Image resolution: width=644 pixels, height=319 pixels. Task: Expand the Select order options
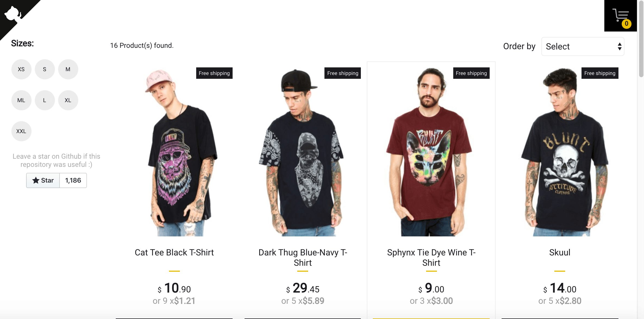click(x=583, y=46)
